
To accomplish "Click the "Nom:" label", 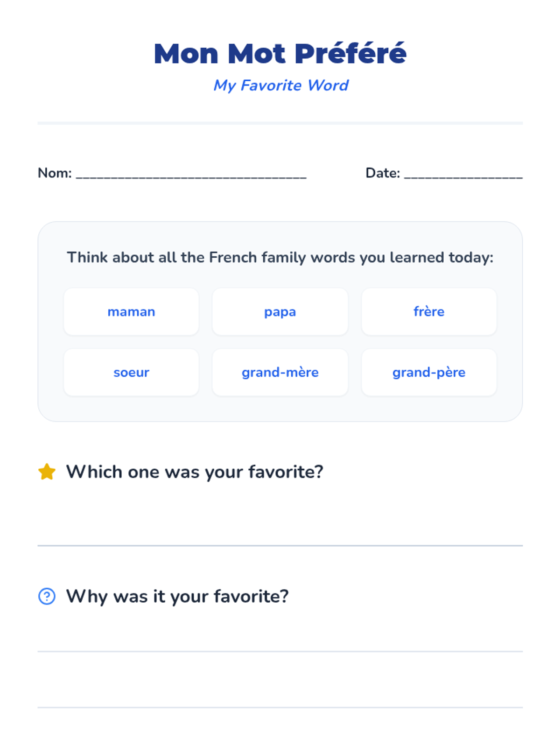I will coord(55,173).
